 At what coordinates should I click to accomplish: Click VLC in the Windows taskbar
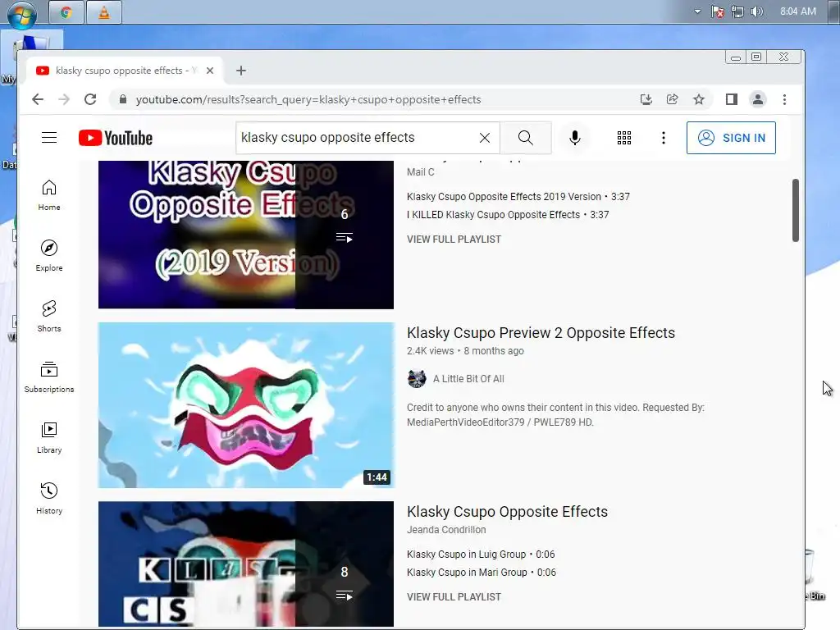click(104, 12)
